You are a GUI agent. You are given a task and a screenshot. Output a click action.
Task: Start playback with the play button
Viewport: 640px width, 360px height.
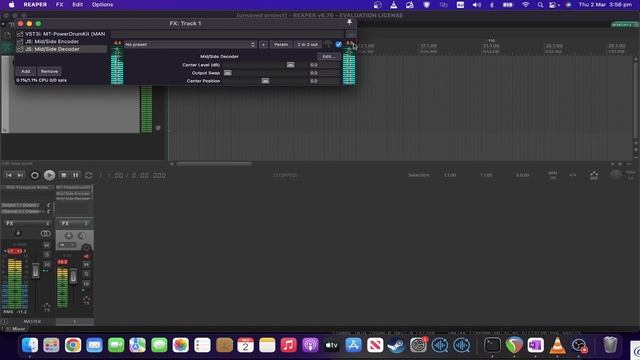tap(49, 175)
